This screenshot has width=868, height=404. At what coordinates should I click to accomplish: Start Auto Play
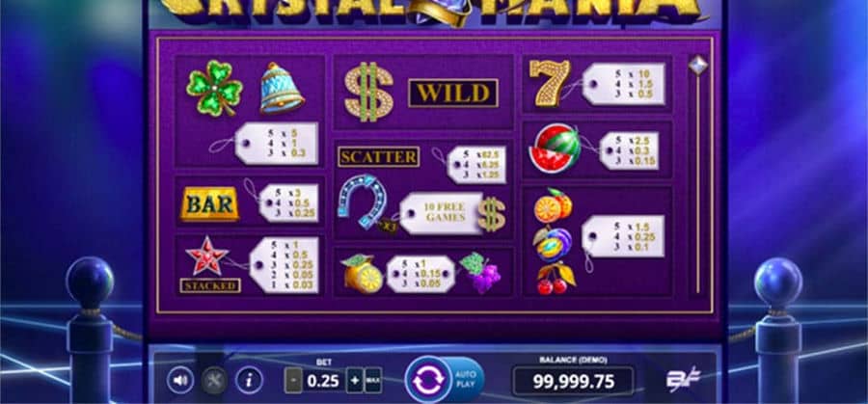[x=467, y=380]
